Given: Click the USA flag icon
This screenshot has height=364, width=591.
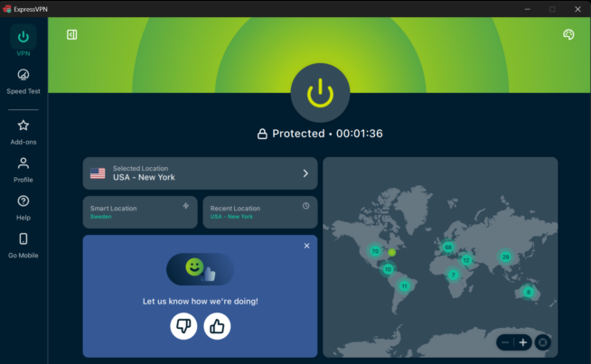Looking at the screenshot, I should [x=98, y=173].
